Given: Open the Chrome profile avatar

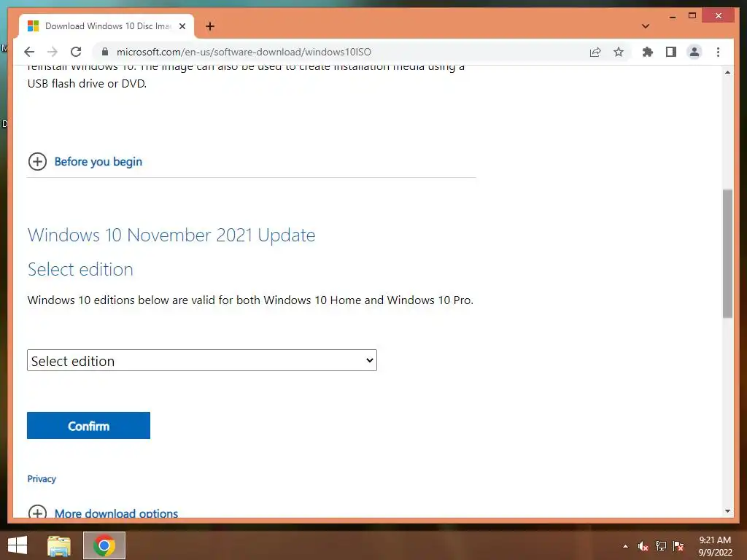Looking at the screenshot, I should 694,52.
